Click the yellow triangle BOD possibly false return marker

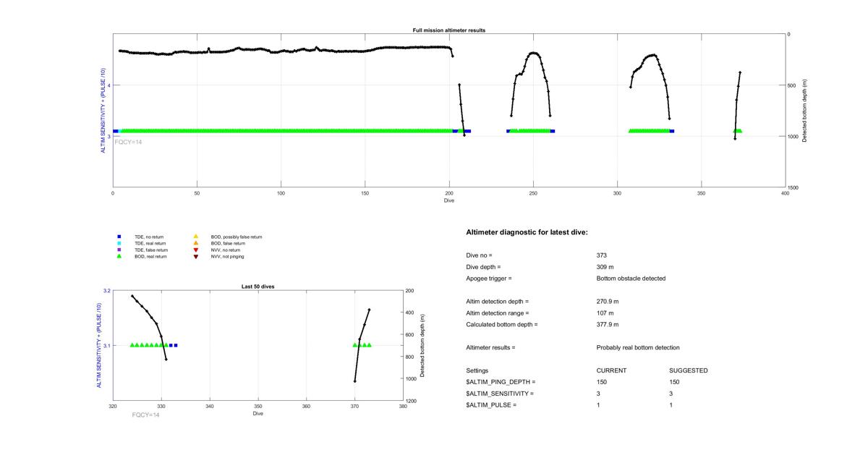pyautogui.click(x=195, y=237)
